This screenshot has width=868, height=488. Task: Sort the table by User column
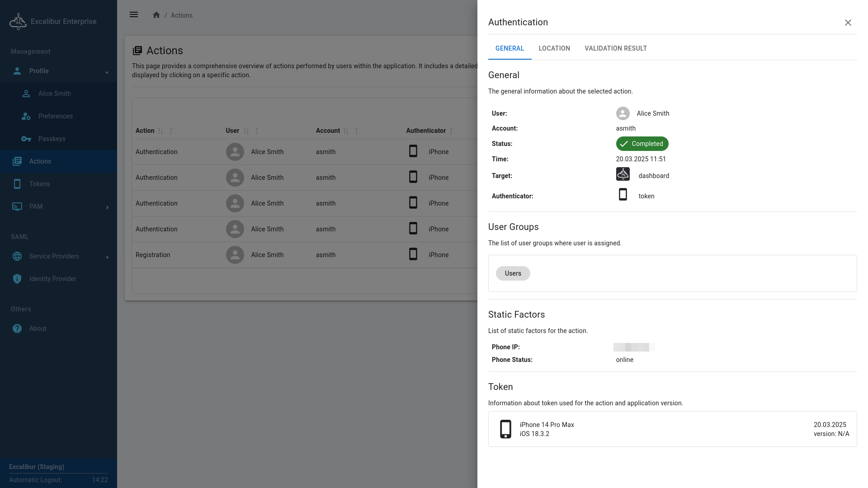[x=246, y=131]
